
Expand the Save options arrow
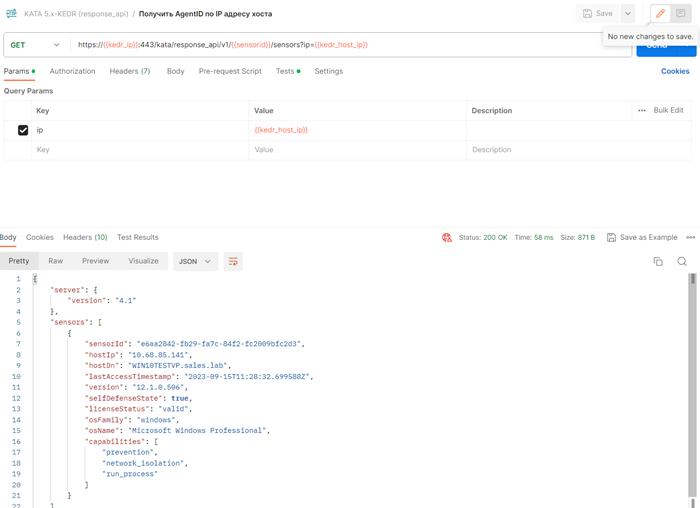[627, 13]
